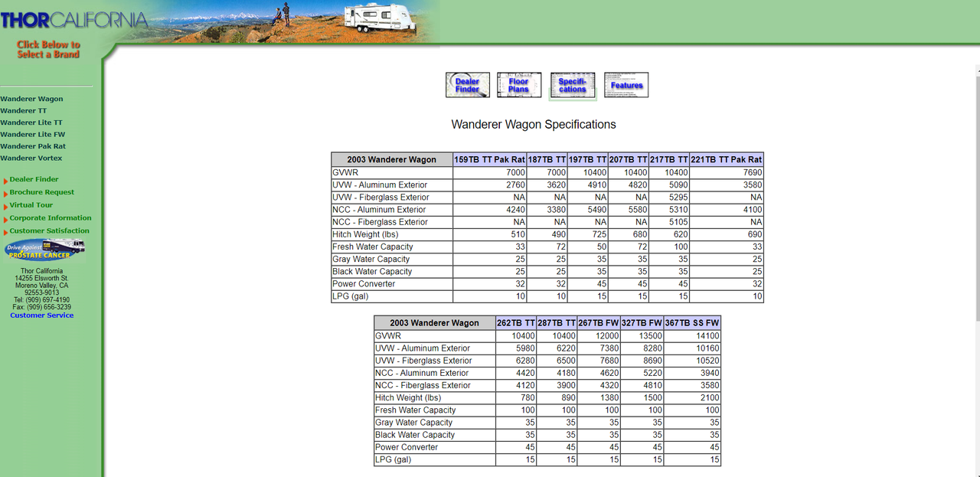Click the first table's 2003 Wanderer Wagon header
The height and width of the screenshot is (477, 980).
coord(391,160)
